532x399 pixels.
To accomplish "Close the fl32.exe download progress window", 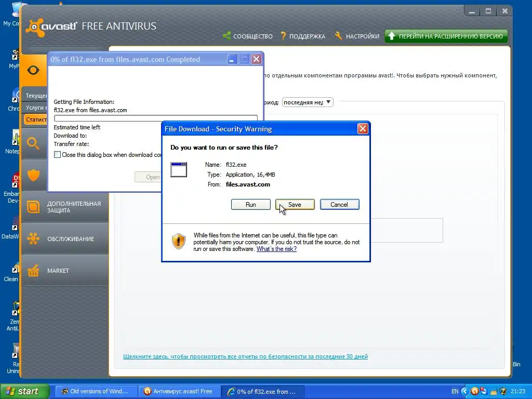I will [257, 59].
